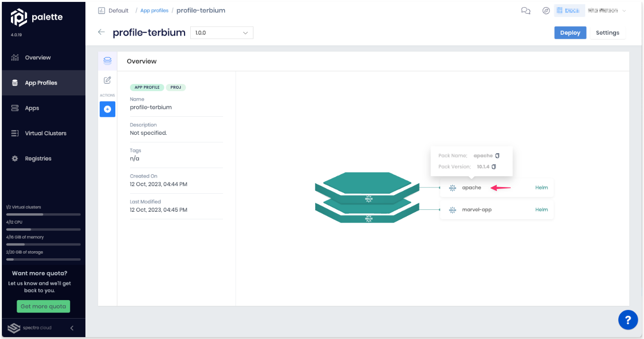Viewport: 644px width, 339px height.
Task: Click App profiles breadcrumb link
Action: [154, 10]
